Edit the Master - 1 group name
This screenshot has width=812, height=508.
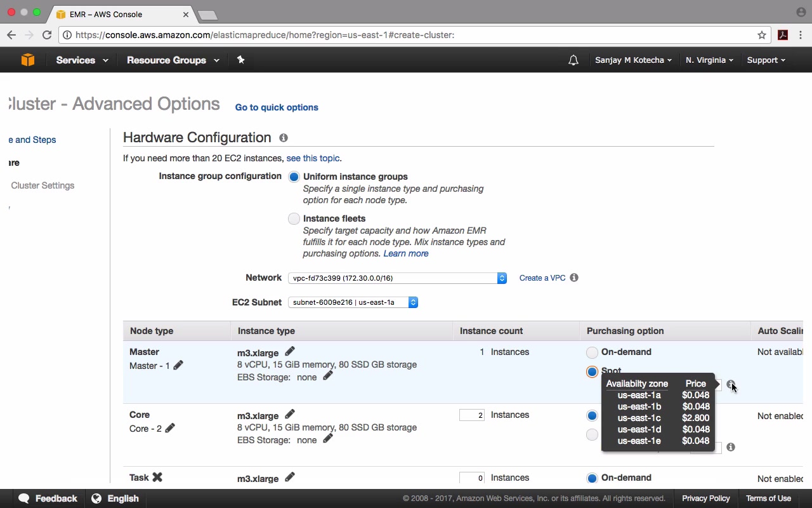coord(178,365)
